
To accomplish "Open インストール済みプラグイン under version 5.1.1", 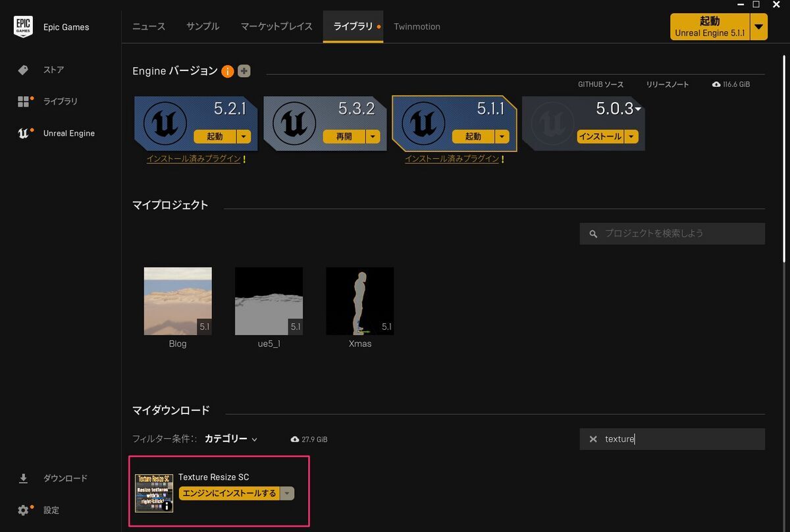I will [454, 159].
